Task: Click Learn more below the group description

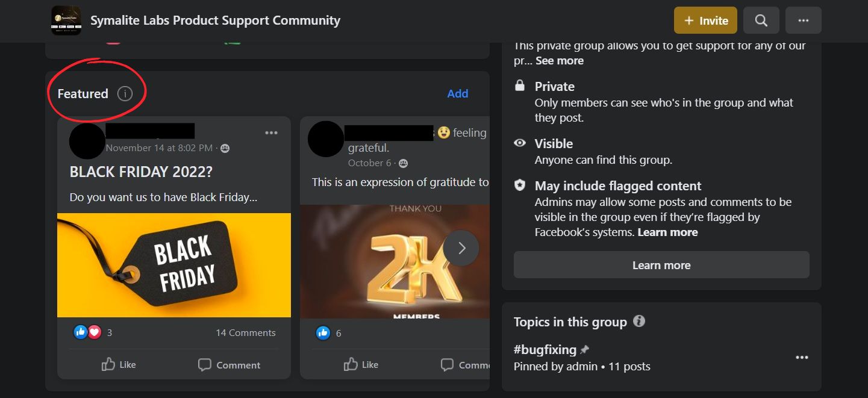Action: (x=661, y=264)
